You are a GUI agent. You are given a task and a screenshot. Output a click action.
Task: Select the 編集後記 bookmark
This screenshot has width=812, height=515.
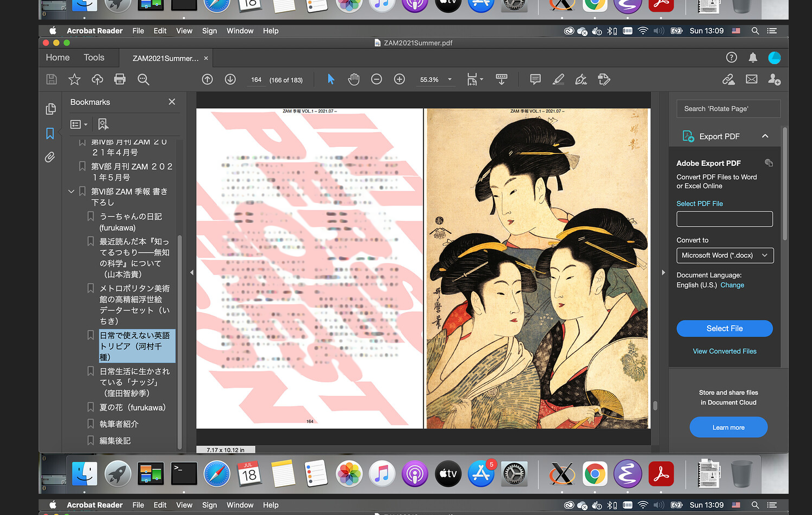click(x=115, y=440)
